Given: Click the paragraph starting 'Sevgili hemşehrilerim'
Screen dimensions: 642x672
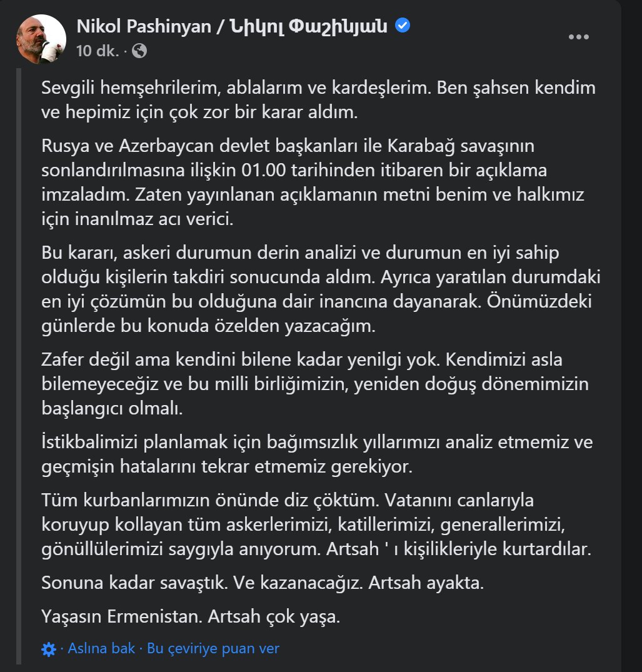Looking at the screenshot, I should [318, 100].
